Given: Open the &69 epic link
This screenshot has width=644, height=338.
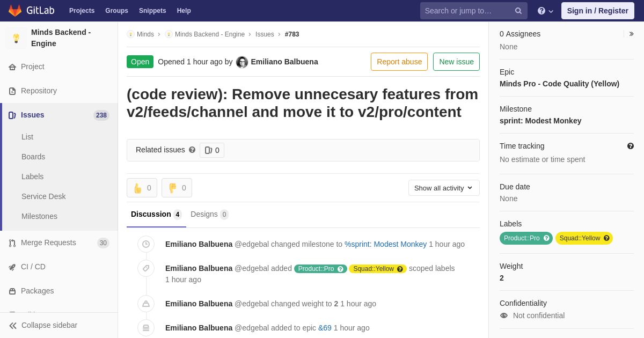Looking at the screenshot, I should pyautogui.click(x=325, y=328).
